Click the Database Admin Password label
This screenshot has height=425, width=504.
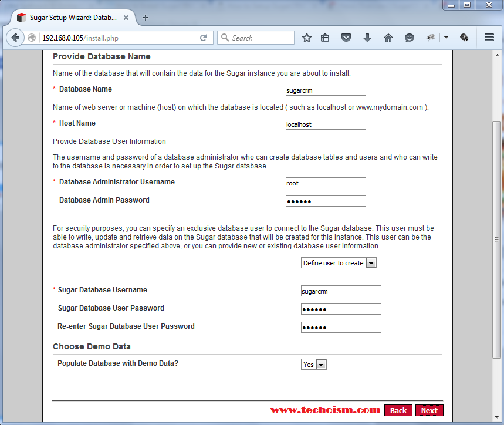[x=104, y=200]
